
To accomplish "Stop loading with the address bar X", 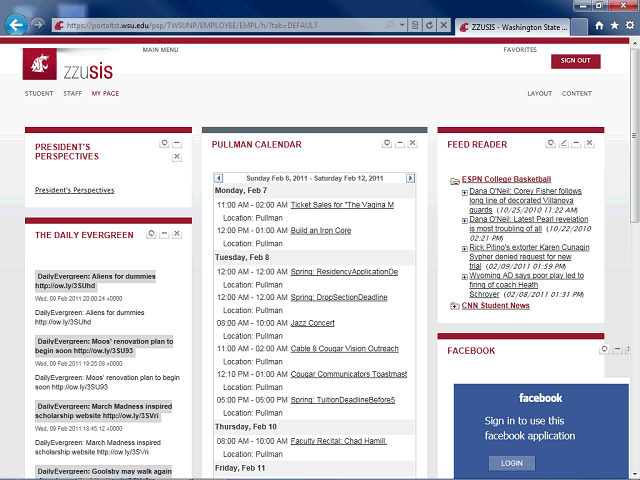I will pos(443,25).
